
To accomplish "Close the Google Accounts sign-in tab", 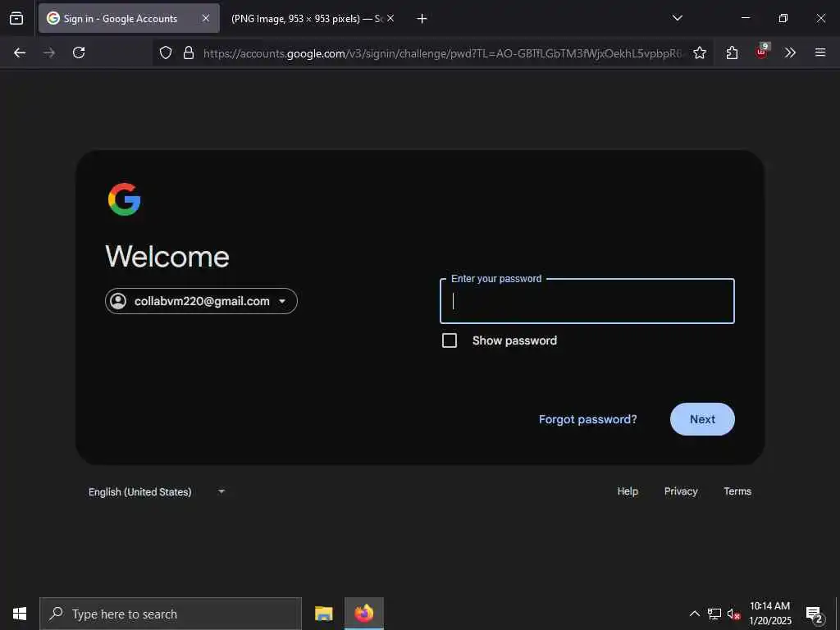I will (206, 18).
